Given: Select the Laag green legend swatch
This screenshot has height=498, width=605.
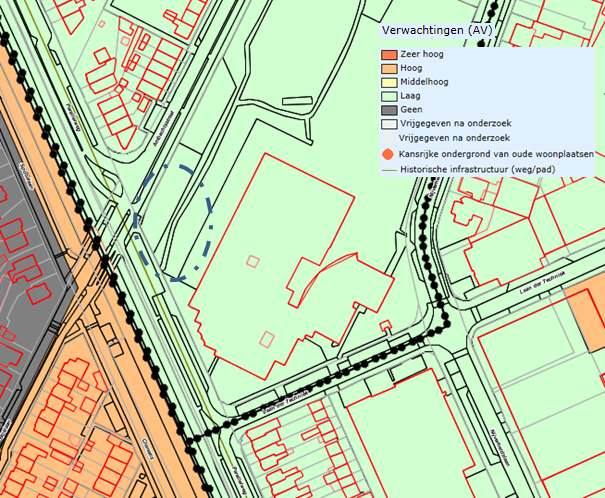Looking at the screenshot, I should pos(388,97).
